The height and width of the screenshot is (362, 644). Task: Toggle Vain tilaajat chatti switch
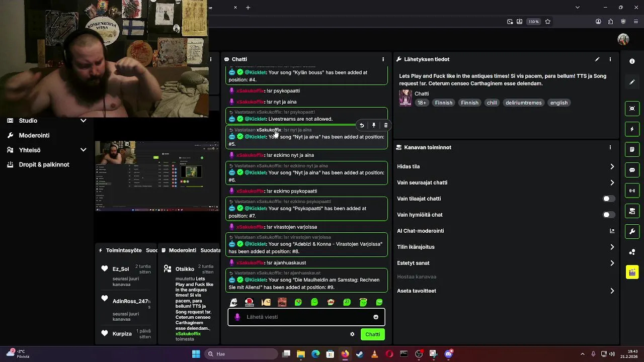pos(609,199)
